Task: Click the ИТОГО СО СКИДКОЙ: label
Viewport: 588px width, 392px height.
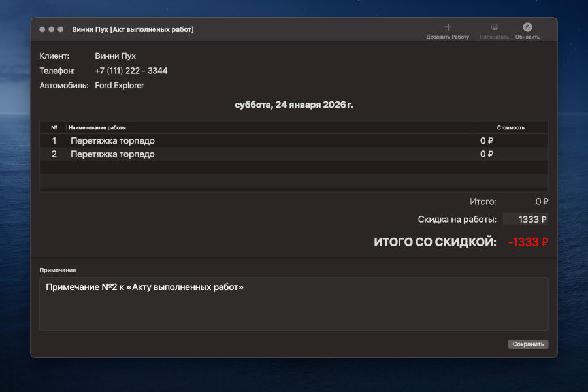Action: (435, 242)
